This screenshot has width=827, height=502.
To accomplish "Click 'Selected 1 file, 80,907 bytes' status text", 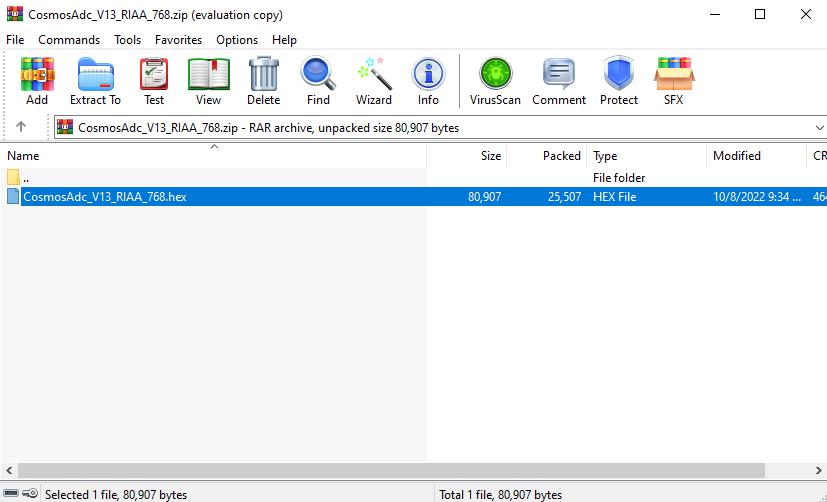I will point(116,495).
